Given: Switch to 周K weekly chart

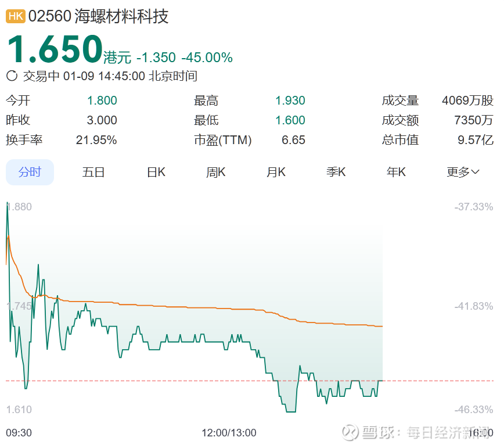Looking at the screenshot, I should [x=215, y=172].
